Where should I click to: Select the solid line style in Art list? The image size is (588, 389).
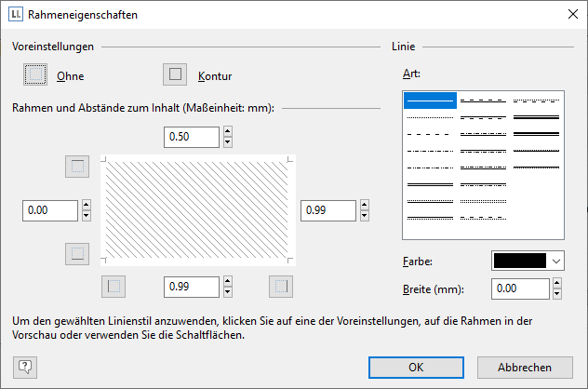429,101
